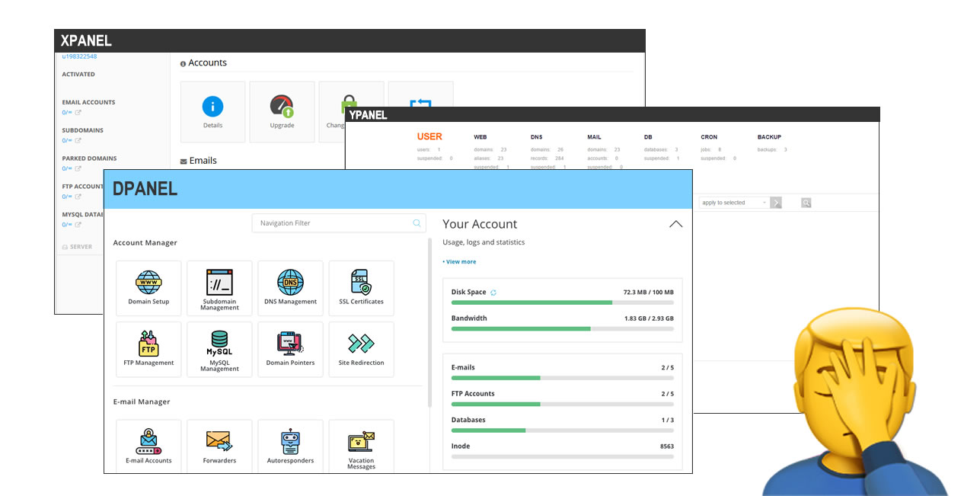This screenshot has width=980, height=496.
Task: Click the Details icon in XPANEL Accounts
Action: pyautogui.click(x=212, y=107)
